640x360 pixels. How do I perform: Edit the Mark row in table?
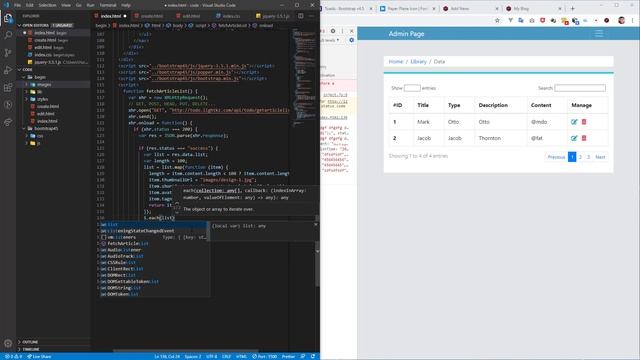(574, 122)
